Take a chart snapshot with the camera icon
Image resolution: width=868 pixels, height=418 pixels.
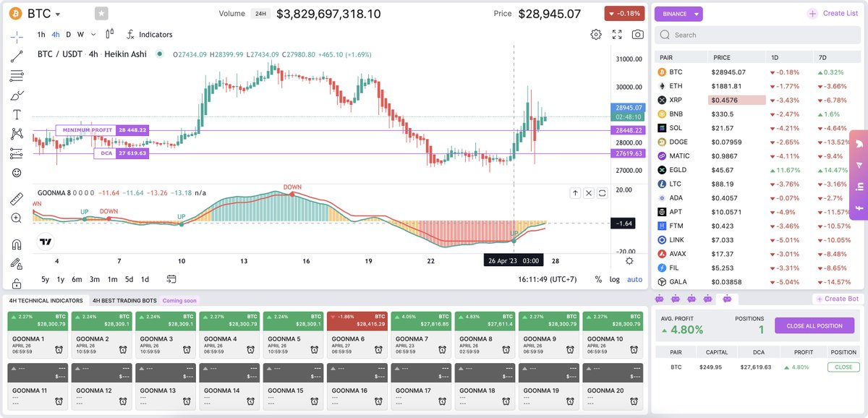tap(638, 34)
